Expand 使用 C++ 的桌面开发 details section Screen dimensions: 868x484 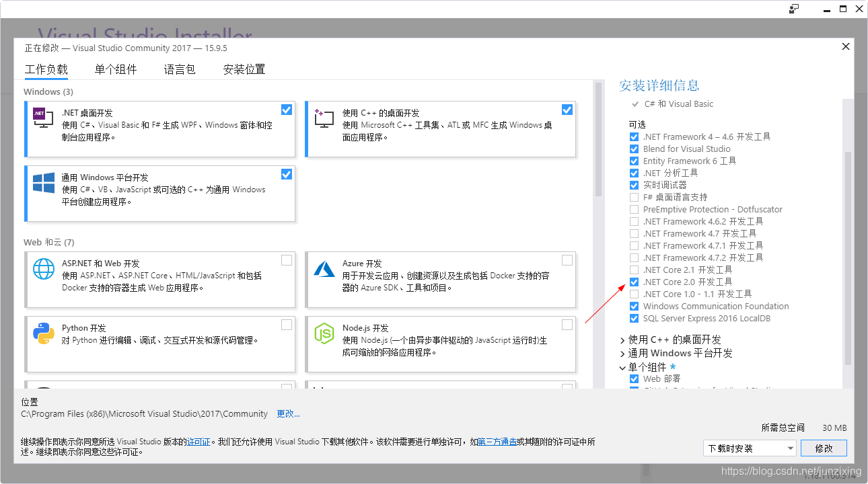click(622, 340)
